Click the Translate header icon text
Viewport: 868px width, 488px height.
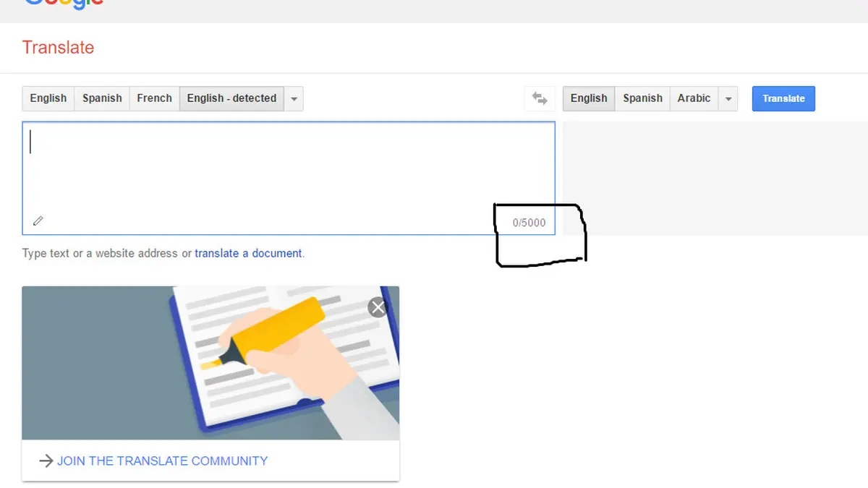[58, 48]
